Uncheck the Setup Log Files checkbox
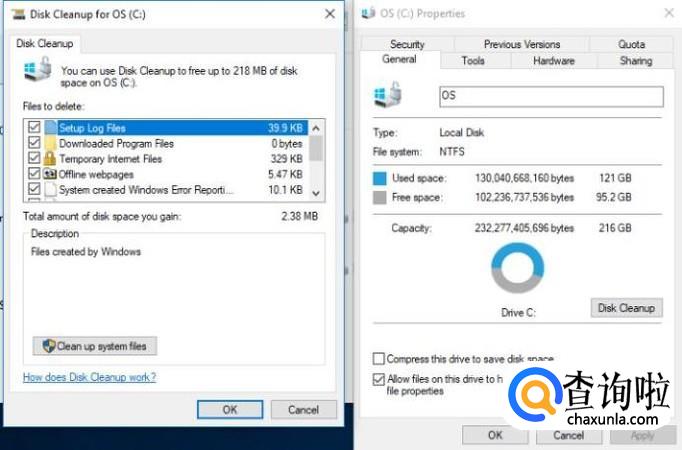The height and width of the screenshot is (450, 682). [x=35, y=128]
